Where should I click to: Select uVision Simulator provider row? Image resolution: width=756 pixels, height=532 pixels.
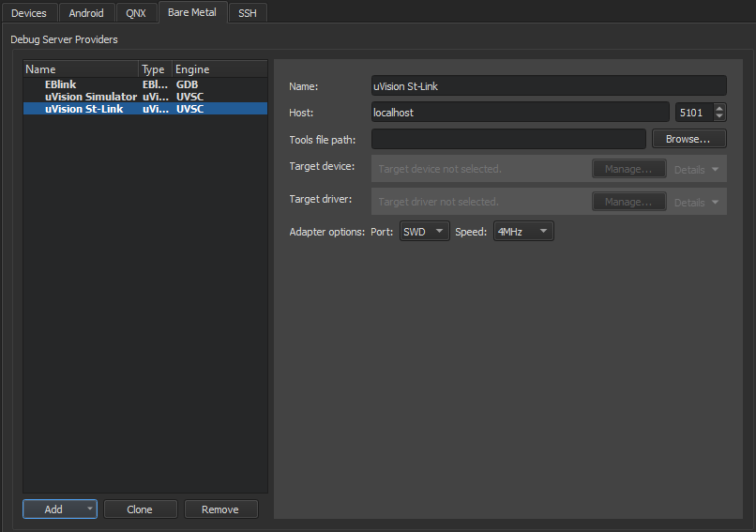coord(90,97)
